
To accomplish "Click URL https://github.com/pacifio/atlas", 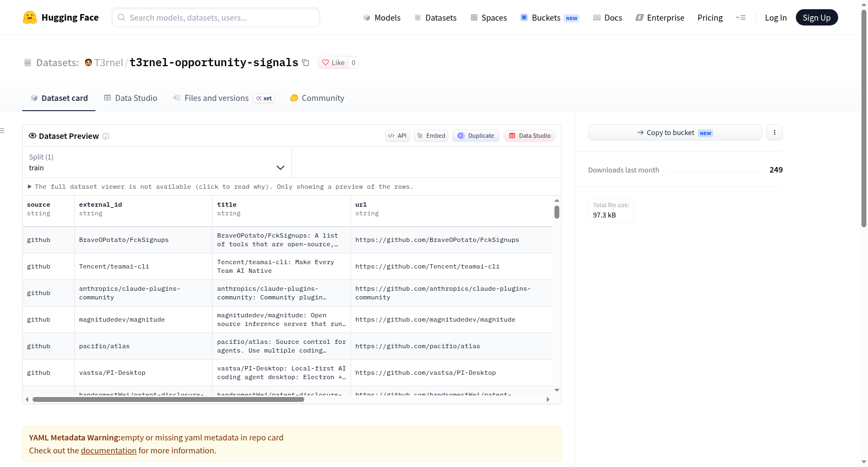I will (x=418, y=346).
